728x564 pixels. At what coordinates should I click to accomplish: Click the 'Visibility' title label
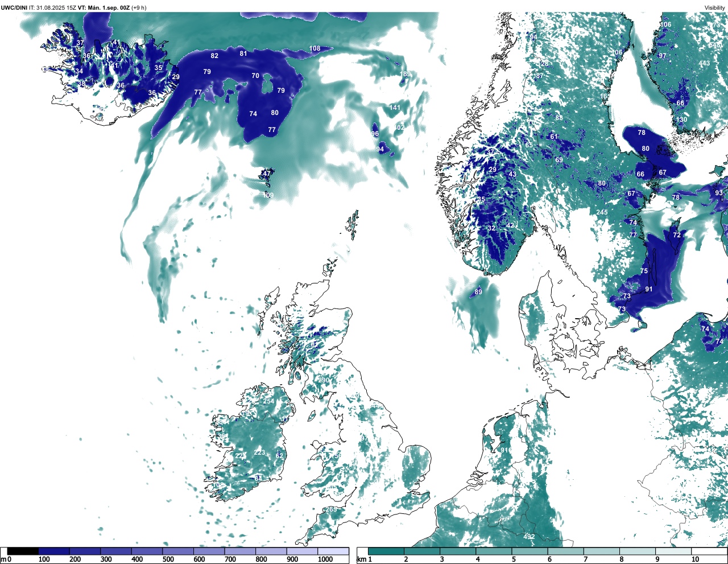pos(715,7)
